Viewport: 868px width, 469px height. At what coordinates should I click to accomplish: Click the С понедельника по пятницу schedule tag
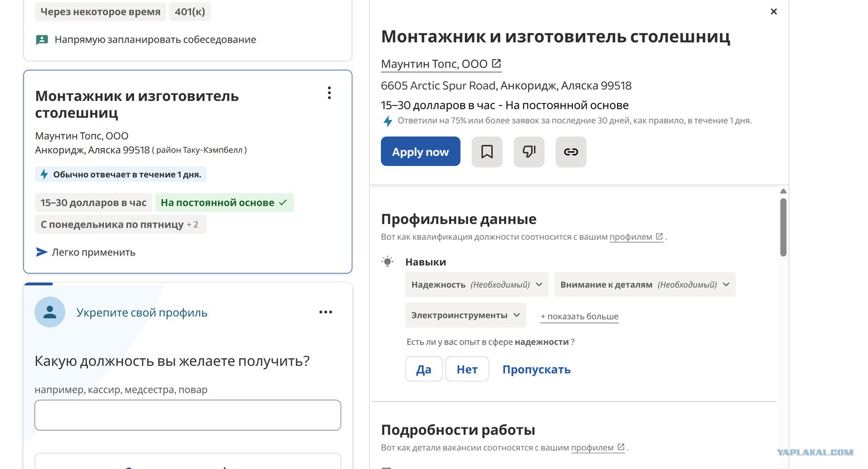pos(120,224)
